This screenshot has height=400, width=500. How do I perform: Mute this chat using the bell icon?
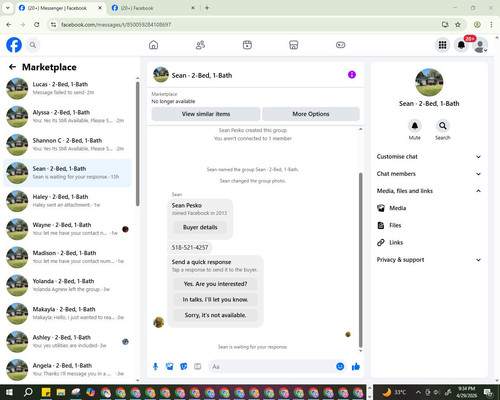[415, 126]
